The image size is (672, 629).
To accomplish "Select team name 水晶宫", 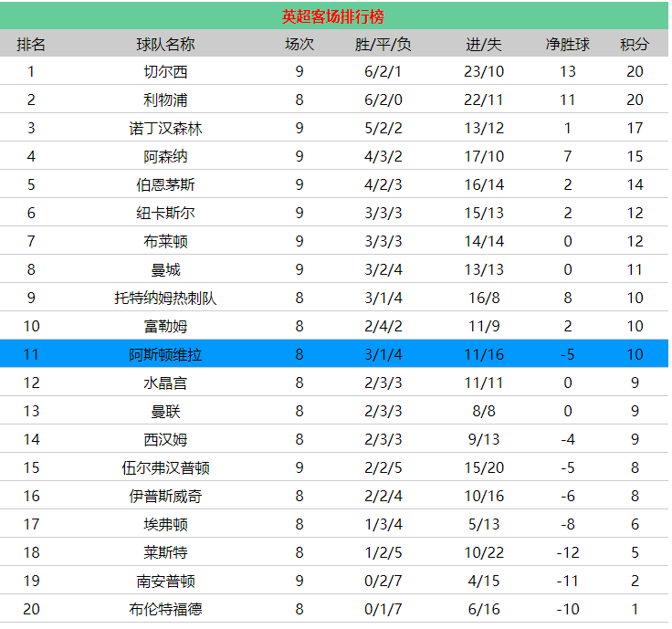I will 165,383.
